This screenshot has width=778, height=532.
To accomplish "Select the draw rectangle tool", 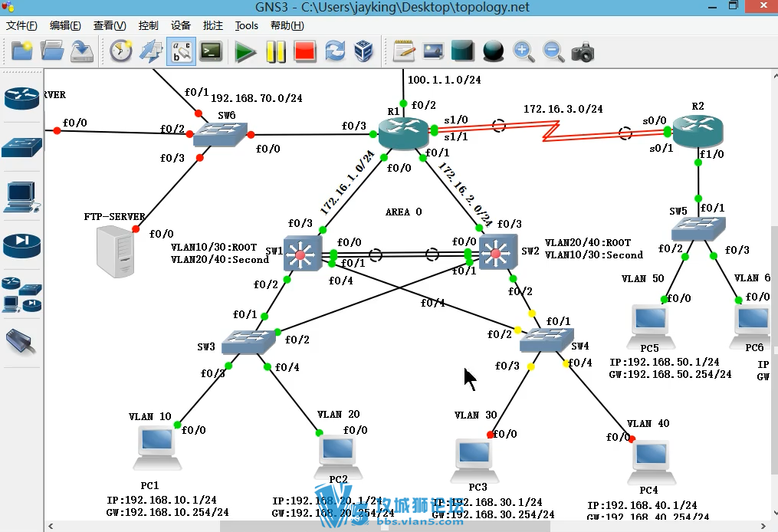I will click(463, 51).
